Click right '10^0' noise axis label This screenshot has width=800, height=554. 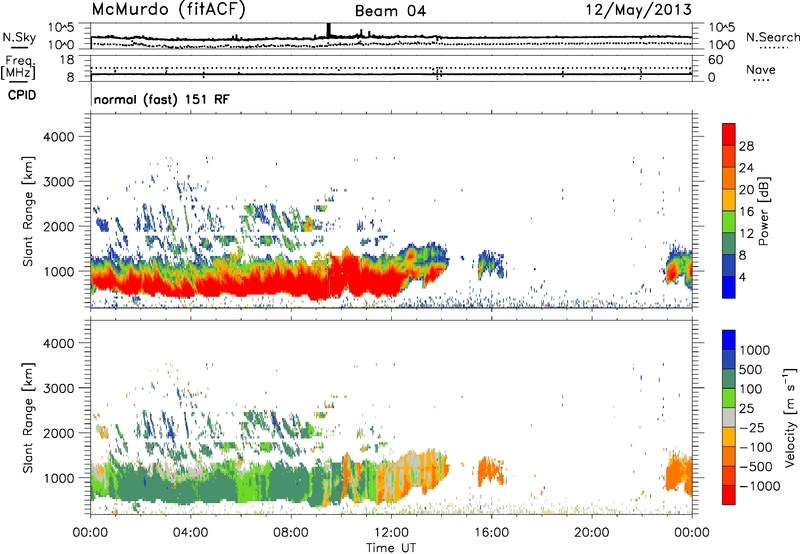click(721, 45)
